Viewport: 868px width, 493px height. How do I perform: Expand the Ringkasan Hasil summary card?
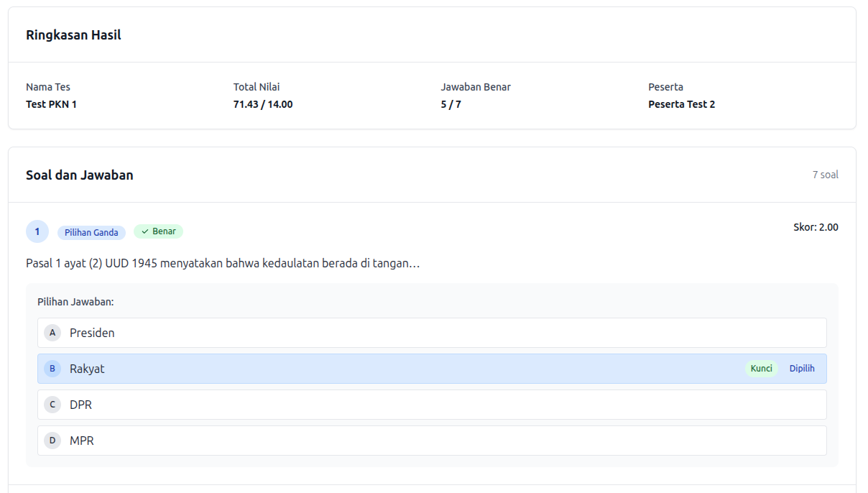(x=74, y=34)
